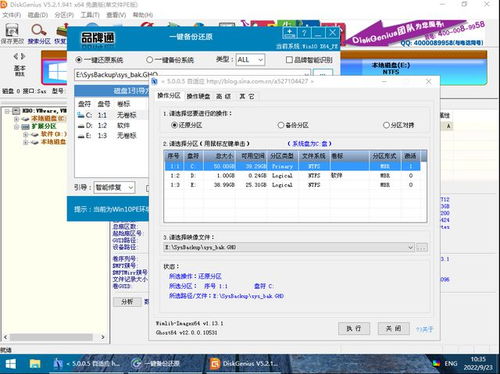500x374 pixels.
Task: Select the 备份分区 radio button
Action: pyautogui.click(x=281, y=125)
